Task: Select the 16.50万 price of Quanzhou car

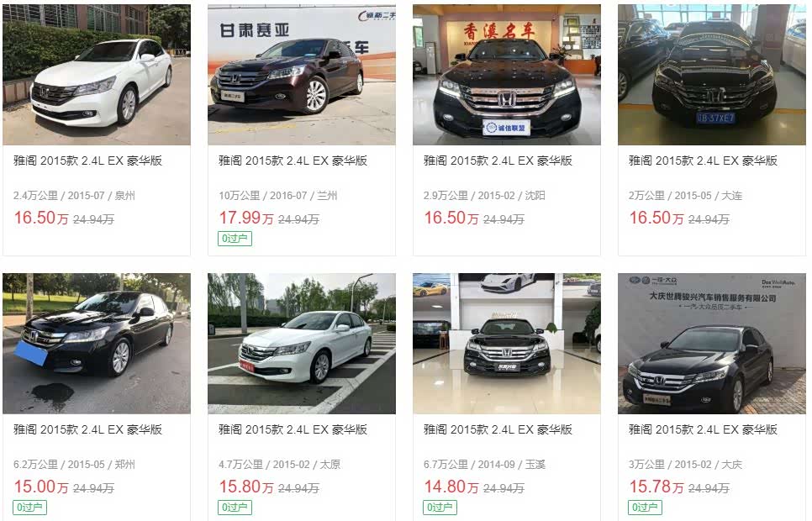Action: [41, 218]
